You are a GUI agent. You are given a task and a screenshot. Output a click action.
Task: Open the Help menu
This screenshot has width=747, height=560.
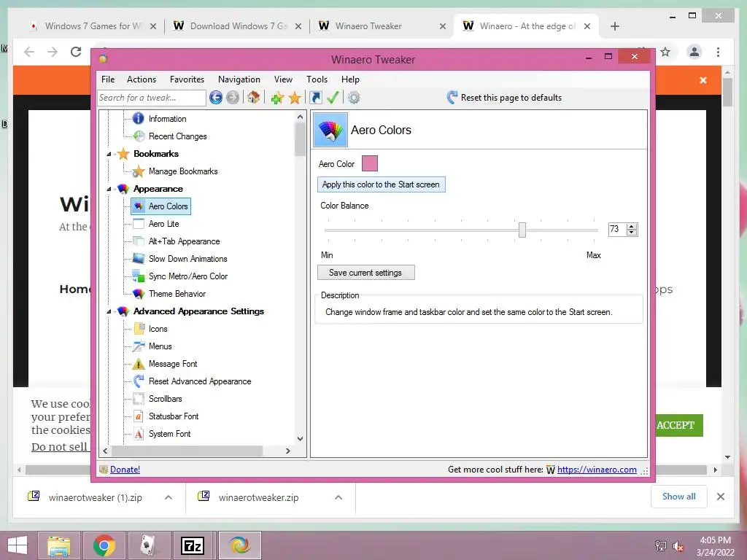pos(350,79)
